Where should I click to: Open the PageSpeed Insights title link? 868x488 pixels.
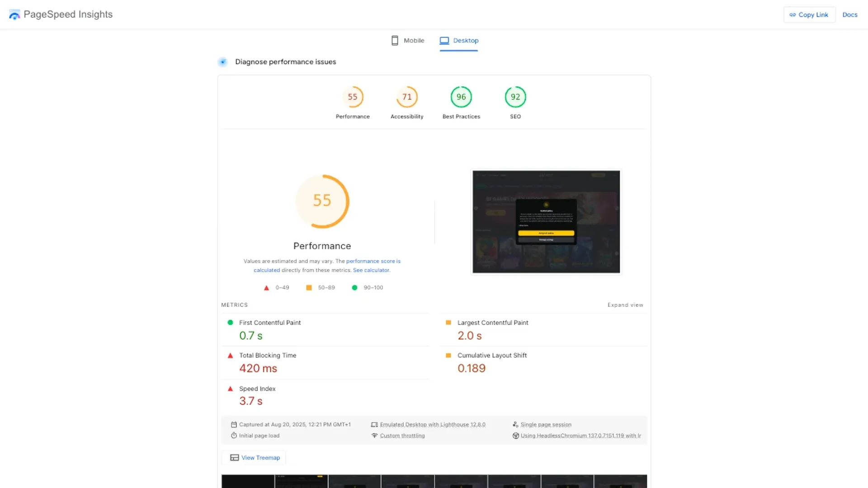[68, 14]
